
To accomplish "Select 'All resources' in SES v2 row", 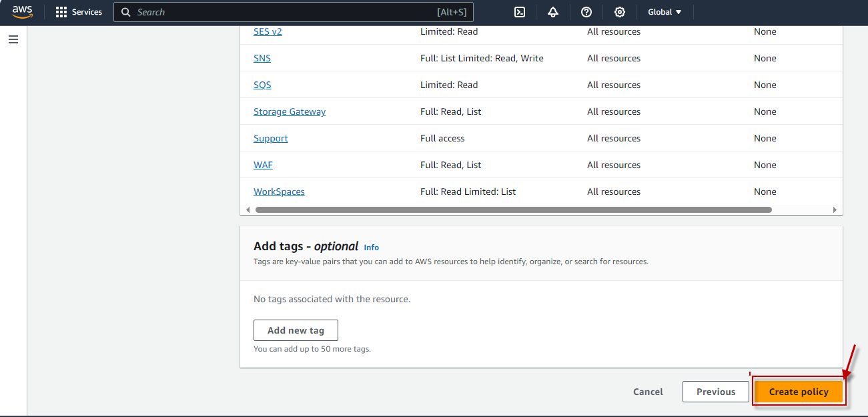I will [614, 31].
